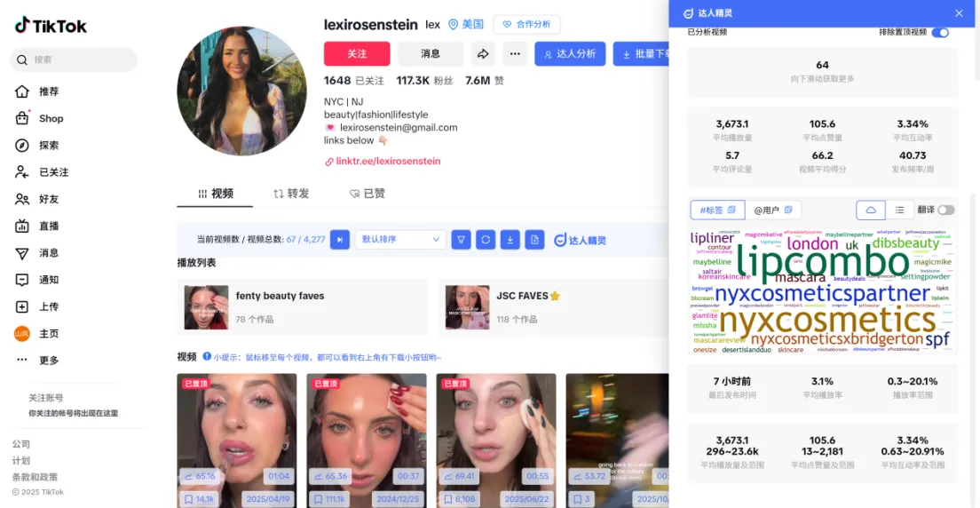This screenshot has width=980, height=508.
Task: Open pinned video dated 2025/04/19
Action: point(237,441)
